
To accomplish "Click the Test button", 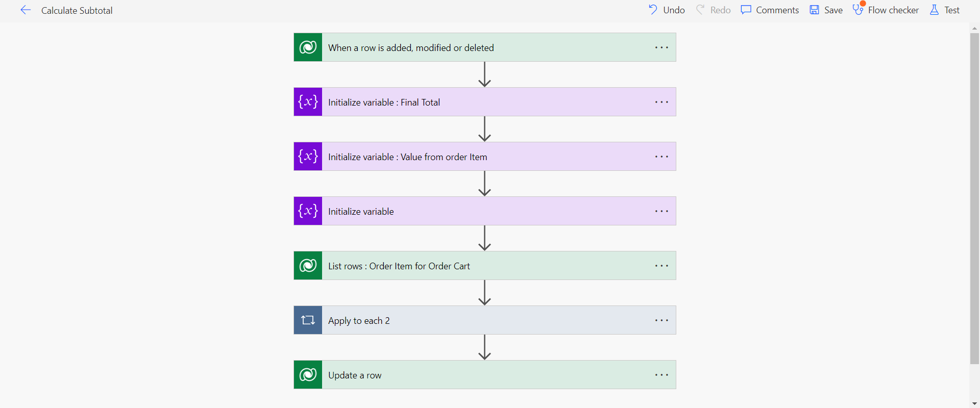I will click(x=945, y=10).
